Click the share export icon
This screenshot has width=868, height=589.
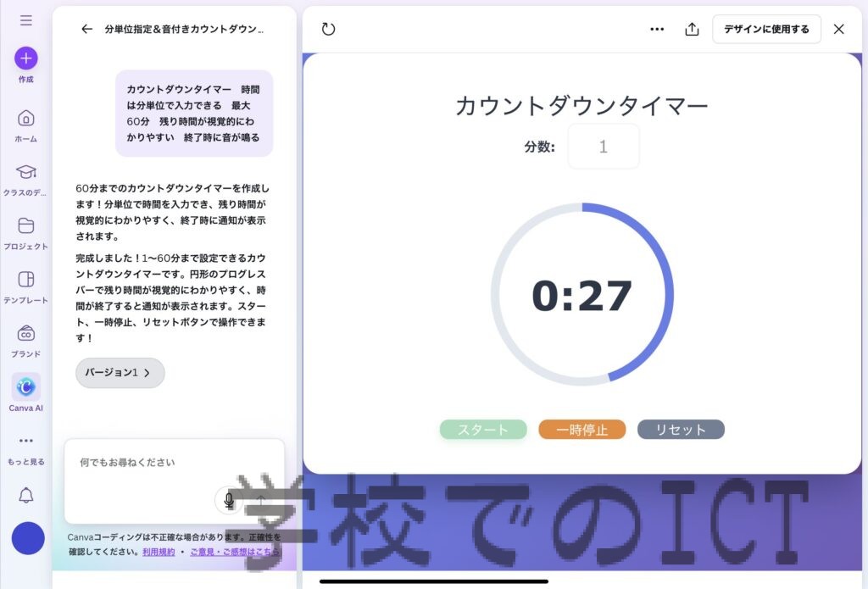coord(692,29)
